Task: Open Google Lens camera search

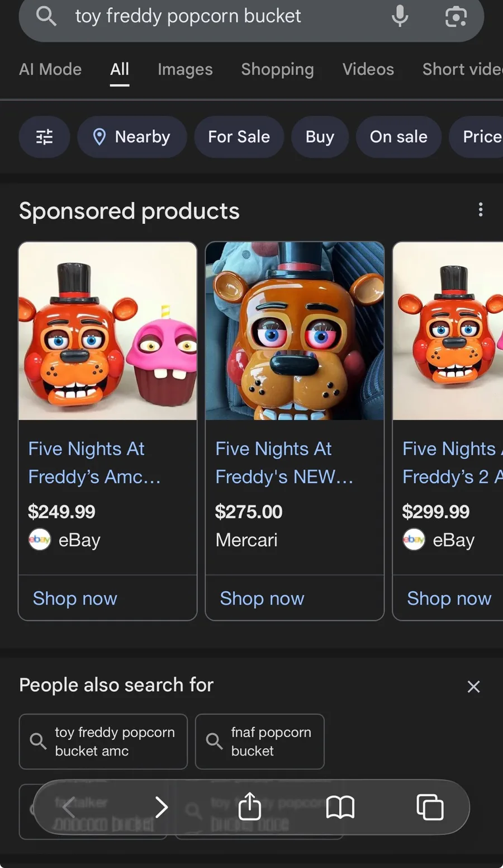Action: (x=455, y=16)
